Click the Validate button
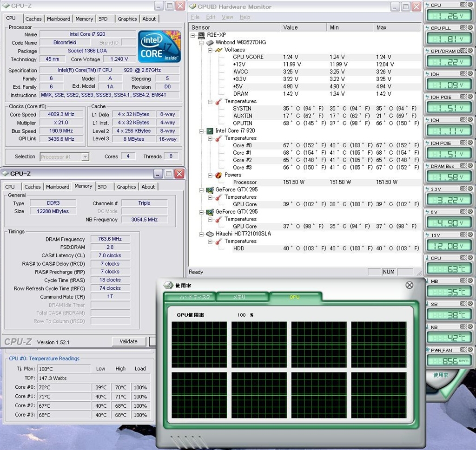The image size is (476, 450). 128,341
